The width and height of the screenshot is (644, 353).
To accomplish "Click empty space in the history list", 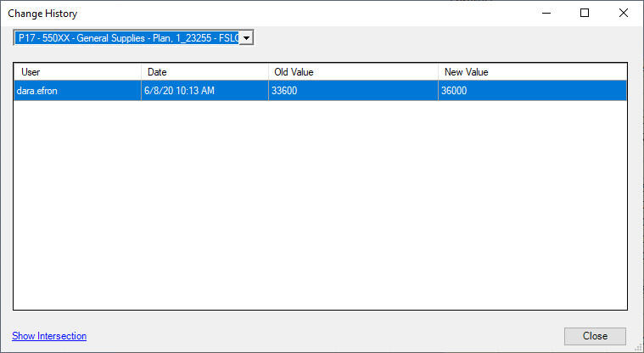I will [320, 204].
